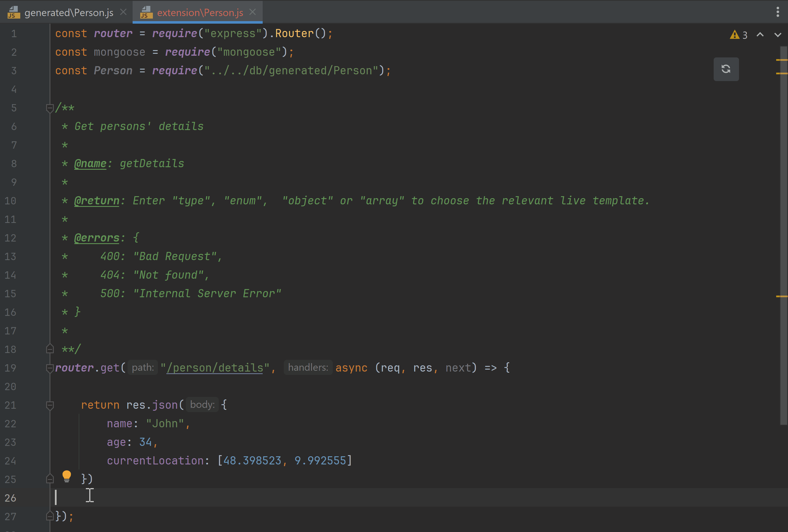Viewport: 788px width, 532px height.
Task: Click the "/person/details" route path link
Action: tap(215, 368)
